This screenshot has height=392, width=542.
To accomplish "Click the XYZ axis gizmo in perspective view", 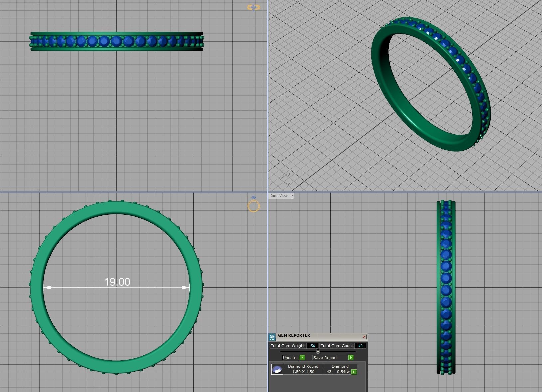I will (285, 178).
